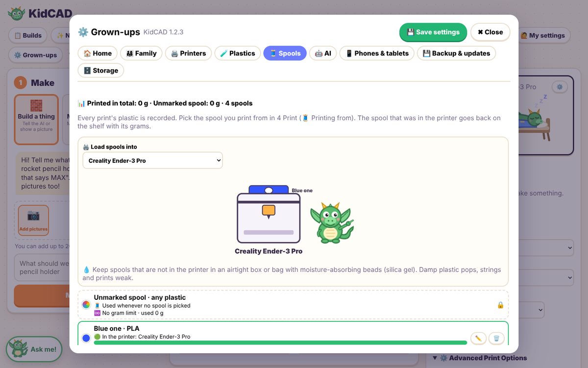The width and height of the screenshot is (588, 368).
Task: Open the first dropdown behind the dialog
Action: point(544,248)
